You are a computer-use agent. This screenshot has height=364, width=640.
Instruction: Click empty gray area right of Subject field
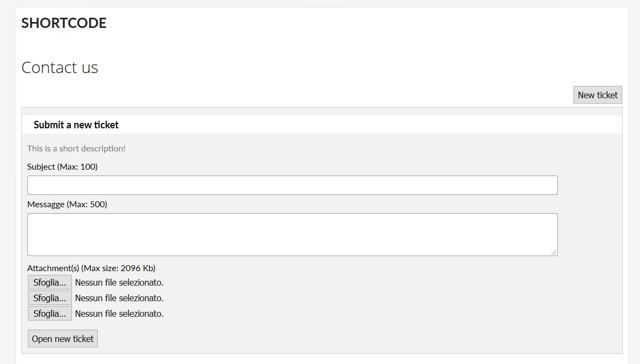point(590,185)
